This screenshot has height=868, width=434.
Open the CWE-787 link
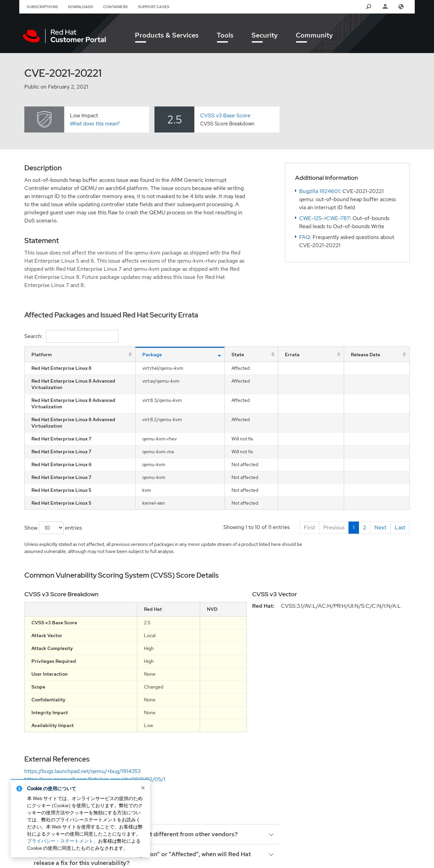point(338,218)
